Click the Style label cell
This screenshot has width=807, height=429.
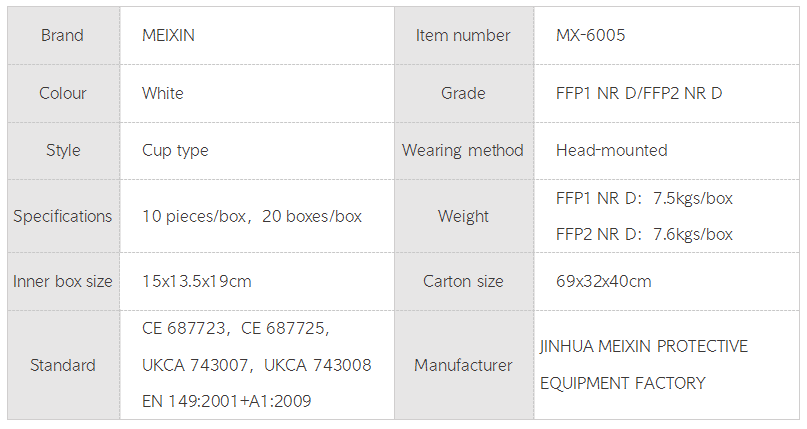click(62, 150)
